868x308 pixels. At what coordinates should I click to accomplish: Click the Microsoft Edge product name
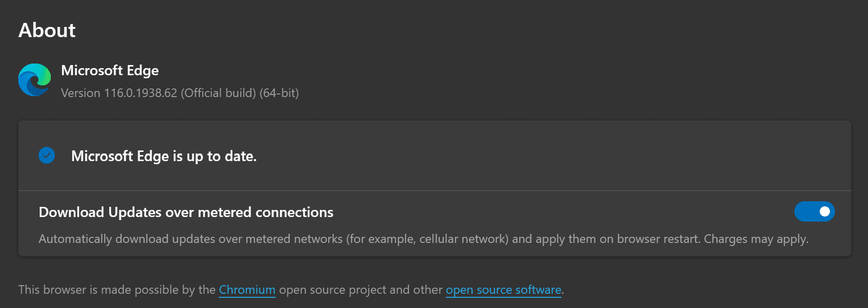(110, 71)
